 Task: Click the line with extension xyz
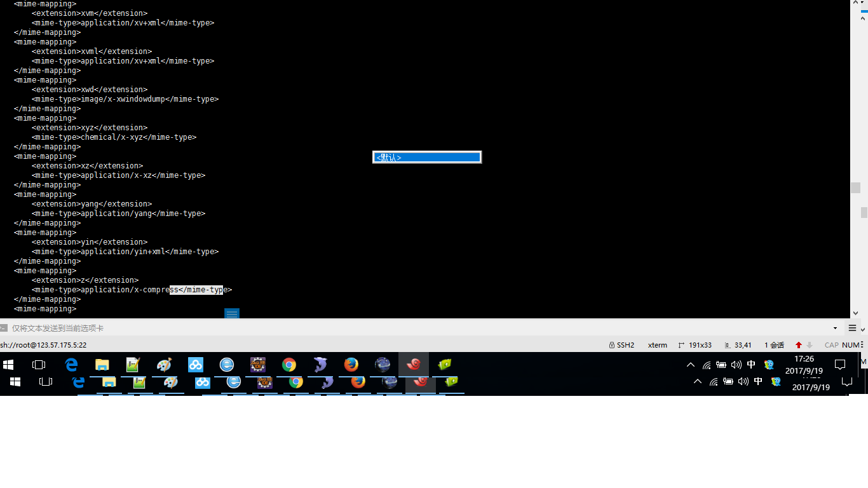coord(90,128)
